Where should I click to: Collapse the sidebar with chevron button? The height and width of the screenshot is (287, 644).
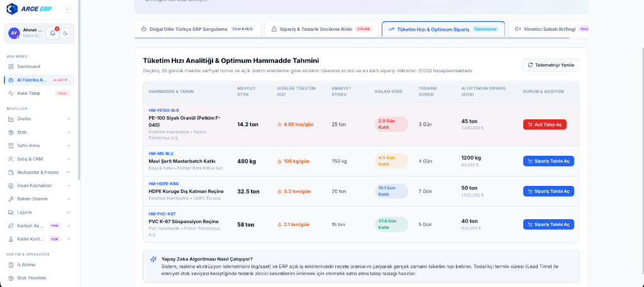click(x=68, y=9)
